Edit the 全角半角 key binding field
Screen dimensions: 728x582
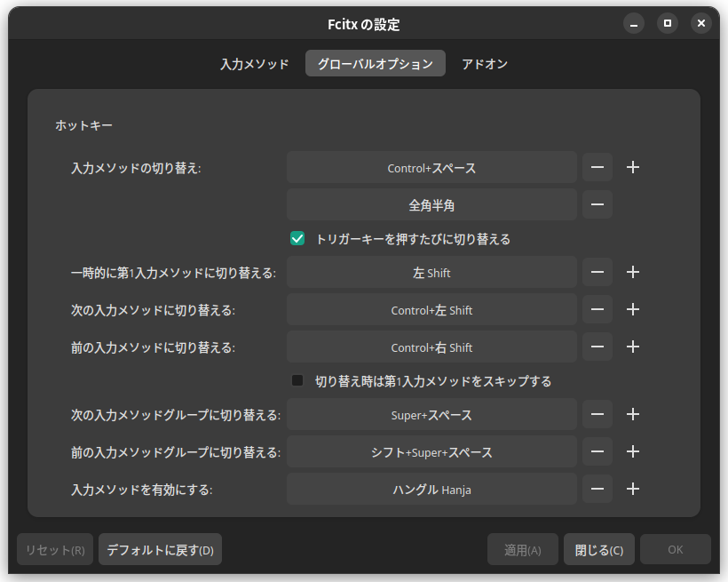[431, 204]
